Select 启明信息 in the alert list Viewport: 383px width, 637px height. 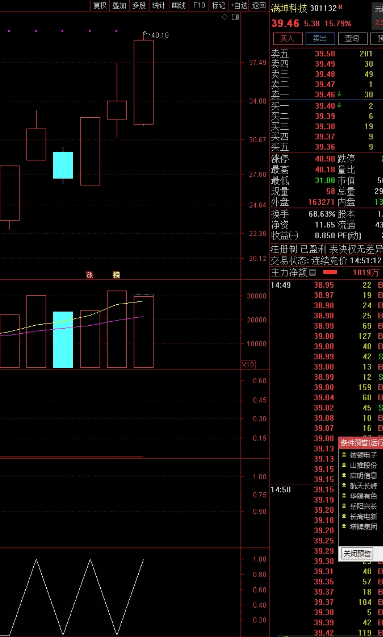click(363, 475)
